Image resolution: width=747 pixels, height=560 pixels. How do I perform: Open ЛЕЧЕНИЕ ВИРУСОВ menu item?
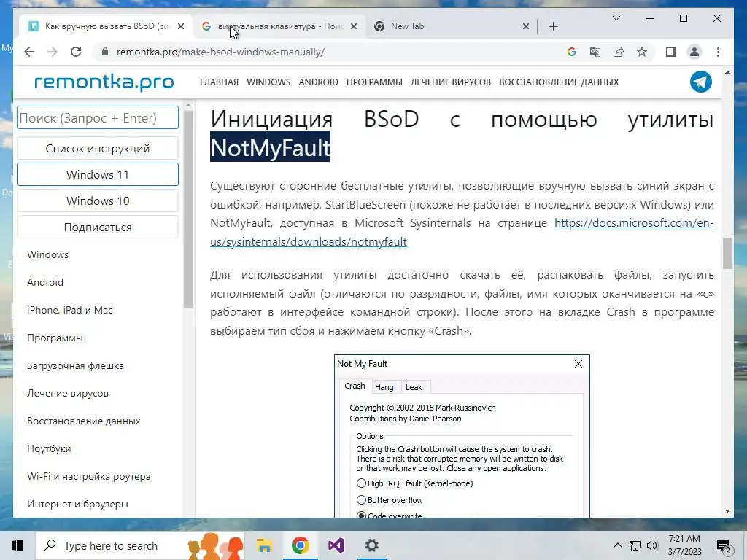coord(451,82)
